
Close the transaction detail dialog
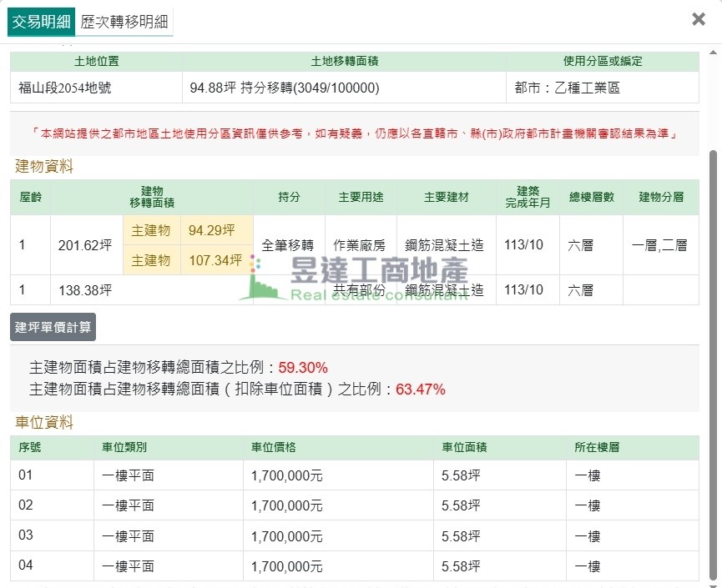(x=699, y=19)
